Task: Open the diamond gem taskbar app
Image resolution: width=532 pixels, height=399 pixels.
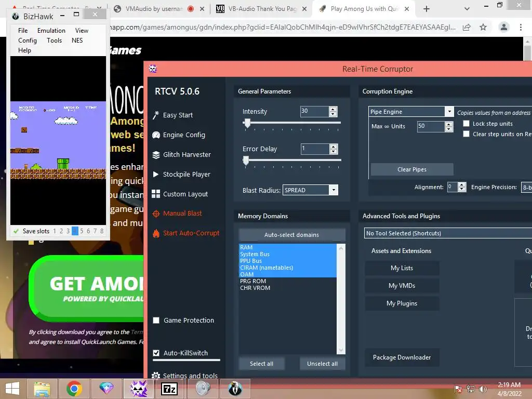Action: point(106,389)
